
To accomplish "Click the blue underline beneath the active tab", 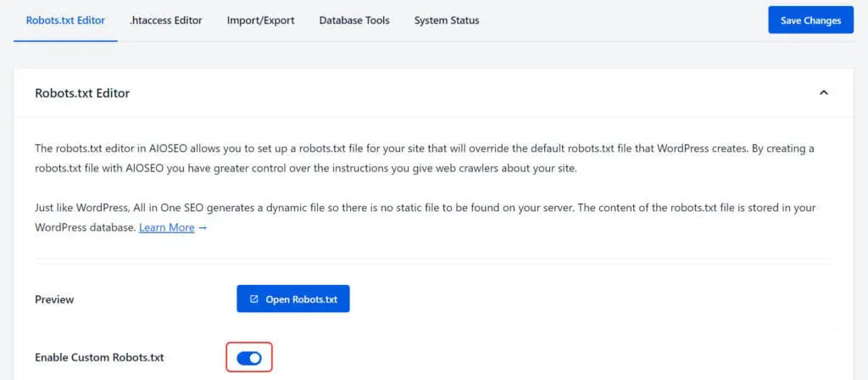I will 65,41.
